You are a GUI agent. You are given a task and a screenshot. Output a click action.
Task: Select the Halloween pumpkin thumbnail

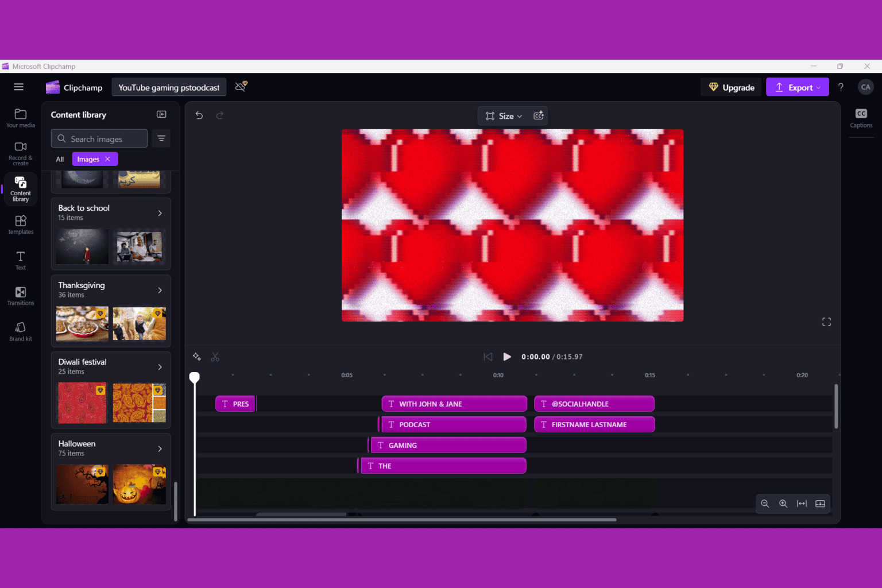pos(140,485)
